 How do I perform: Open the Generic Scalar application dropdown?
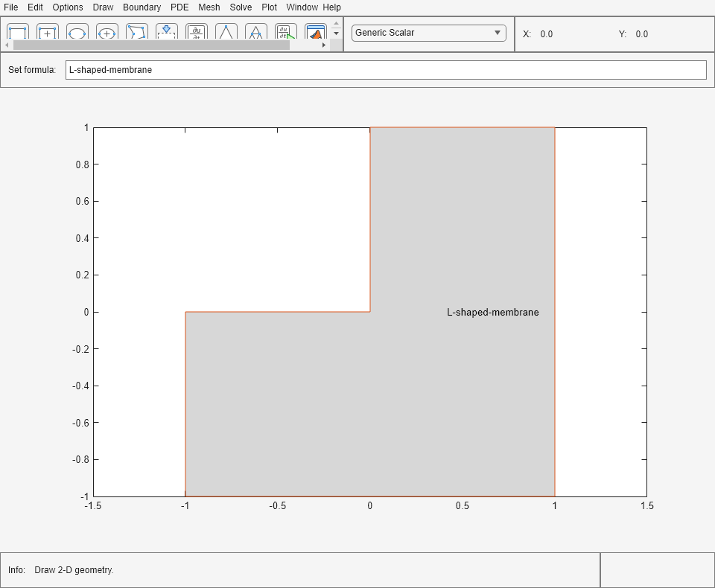pos(428,33)
